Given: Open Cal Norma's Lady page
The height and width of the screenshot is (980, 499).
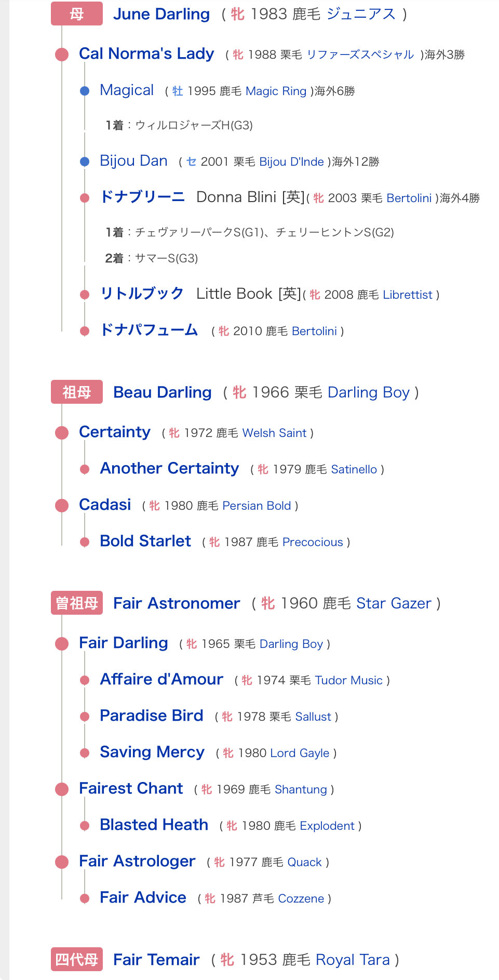Looking at the screenshot, I should 146,54.
